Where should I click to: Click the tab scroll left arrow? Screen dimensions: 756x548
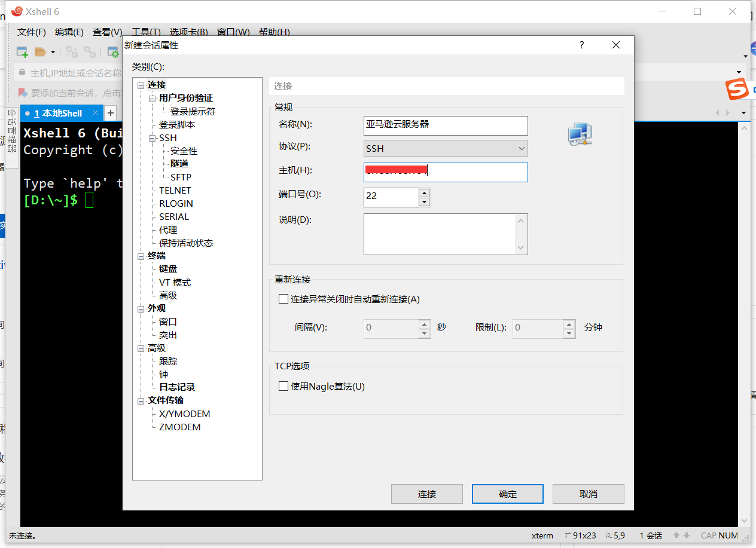click(x=718, y=112)
